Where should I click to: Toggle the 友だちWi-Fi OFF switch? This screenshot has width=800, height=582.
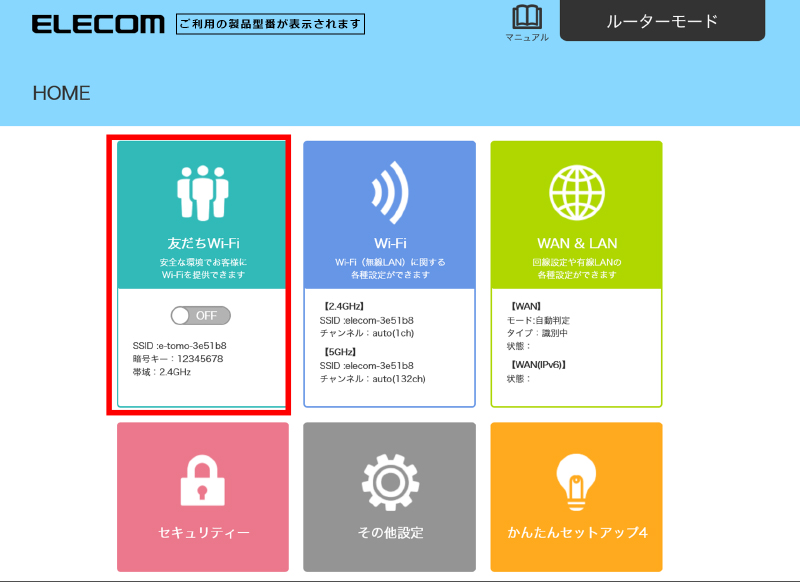201,316
